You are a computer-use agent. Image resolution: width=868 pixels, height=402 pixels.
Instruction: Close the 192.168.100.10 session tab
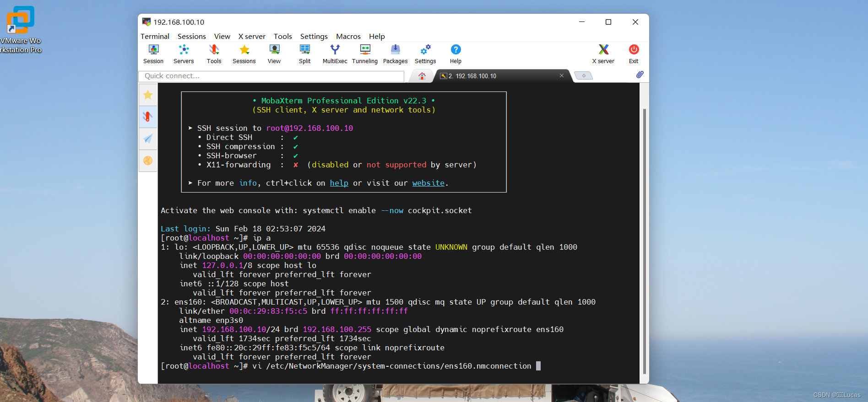pyautogui.click(x=562, y=75)
